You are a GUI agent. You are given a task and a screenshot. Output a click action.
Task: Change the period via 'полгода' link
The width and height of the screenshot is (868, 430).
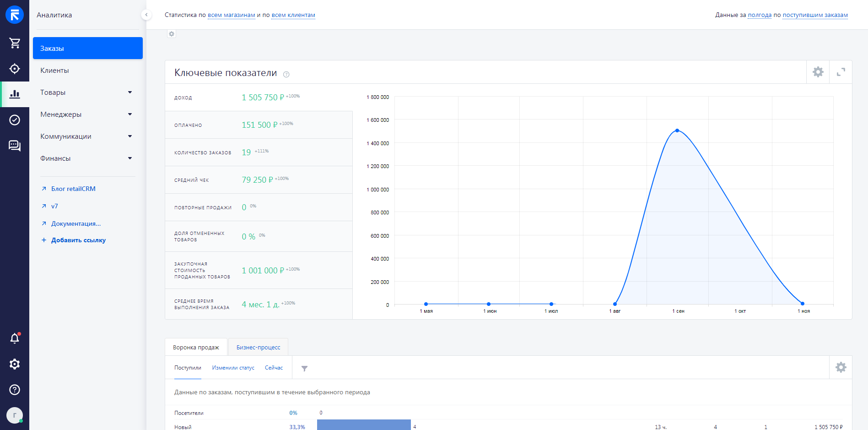(x=760, y=15)
